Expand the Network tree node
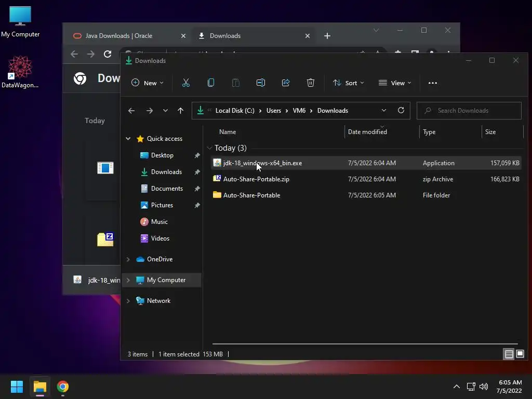Image resolution: width=532 pixels, height=399 pixels. coord(128,301)
